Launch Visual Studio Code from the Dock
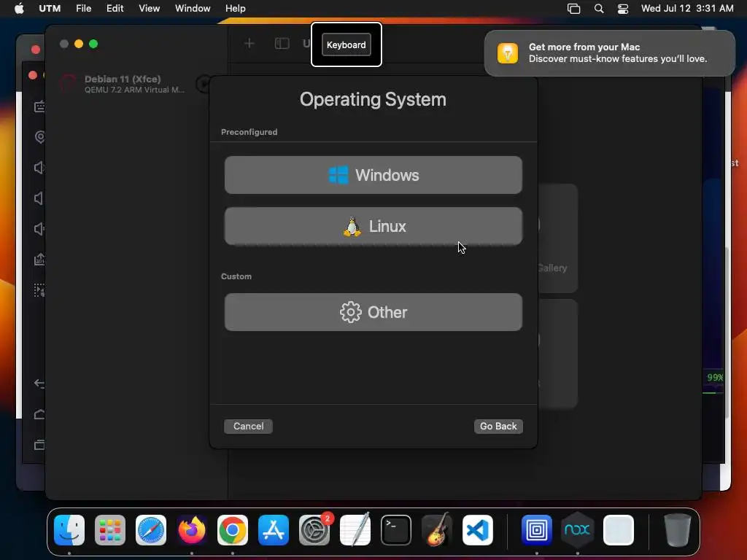747x560 pixels. click(x=477, y=530)
